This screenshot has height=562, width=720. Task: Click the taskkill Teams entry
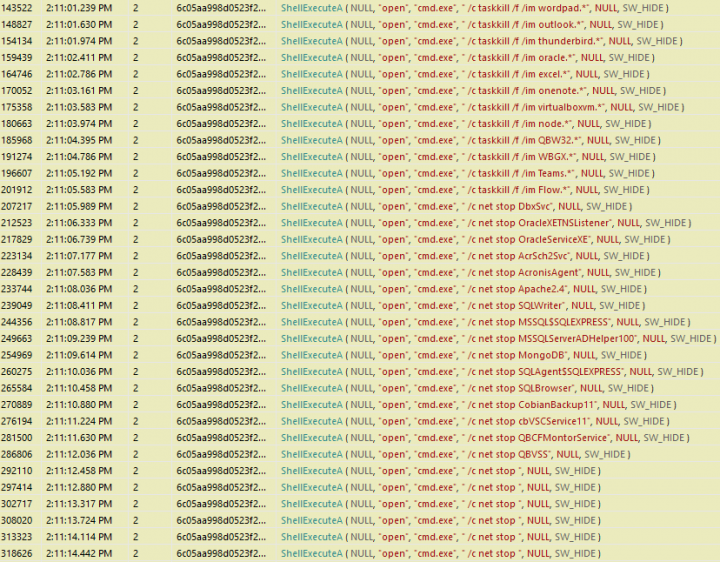[360, 173]
